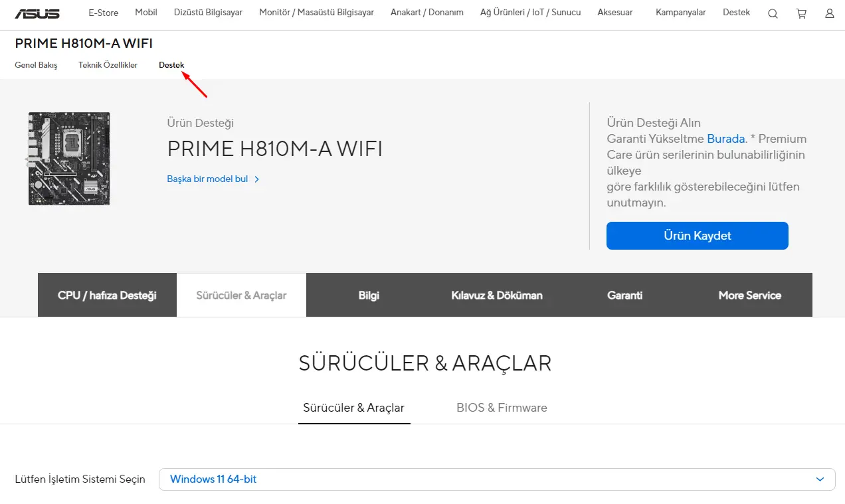845x504 pixels.
Task: Click the Başka bir model bul link
Action: [207, 179]
